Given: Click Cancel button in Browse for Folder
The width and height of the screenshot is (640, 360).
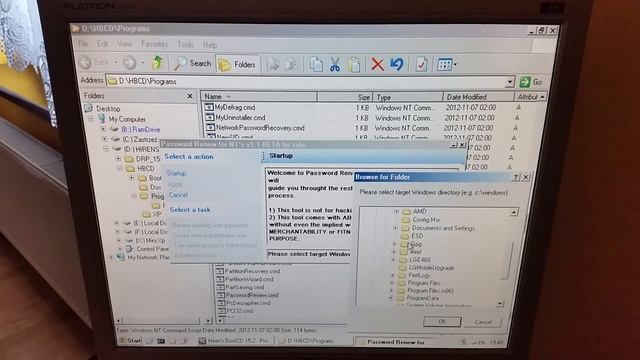Looking at the screenshot, I should pos(483,322).
